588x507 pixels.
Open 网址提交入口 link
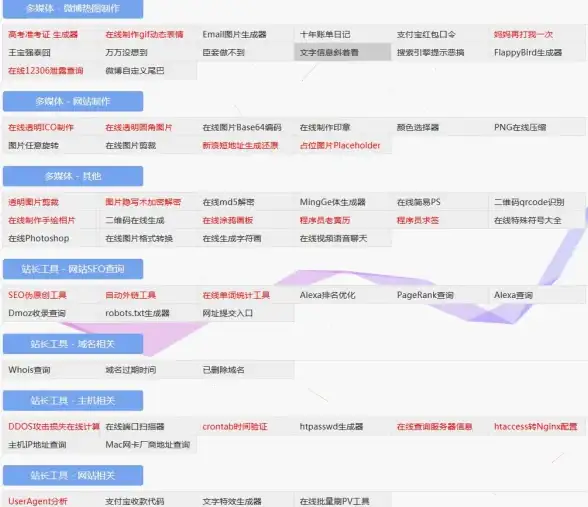point(228,314)
